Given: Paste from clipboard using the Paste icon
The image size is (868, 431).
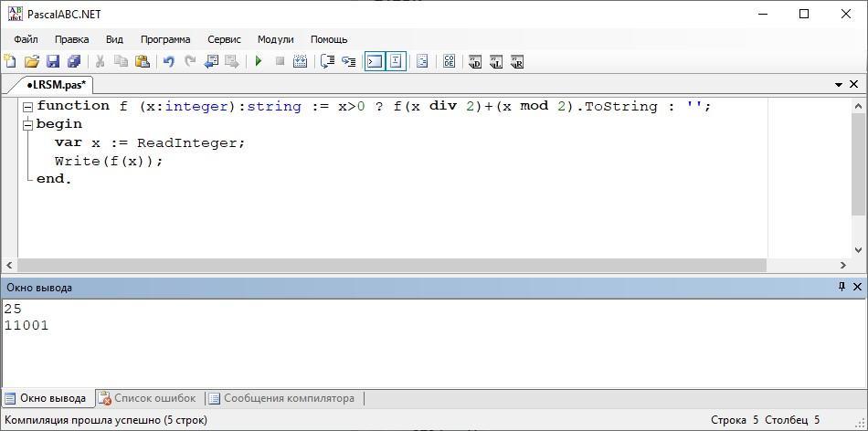Looking at the screenshot, I should pyautogui.click(x=143, y=61).
